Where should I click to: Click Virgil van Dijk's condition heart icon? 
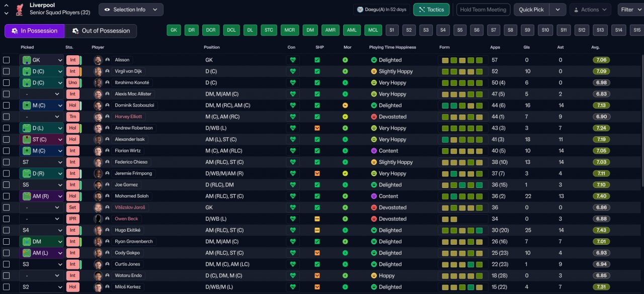(292, 71)
